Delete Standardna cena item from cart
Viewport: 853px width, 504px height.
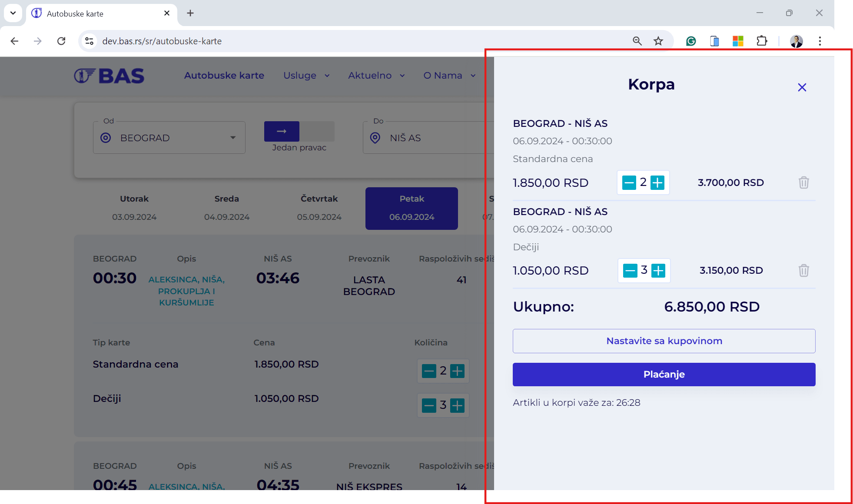pos(803,182)
